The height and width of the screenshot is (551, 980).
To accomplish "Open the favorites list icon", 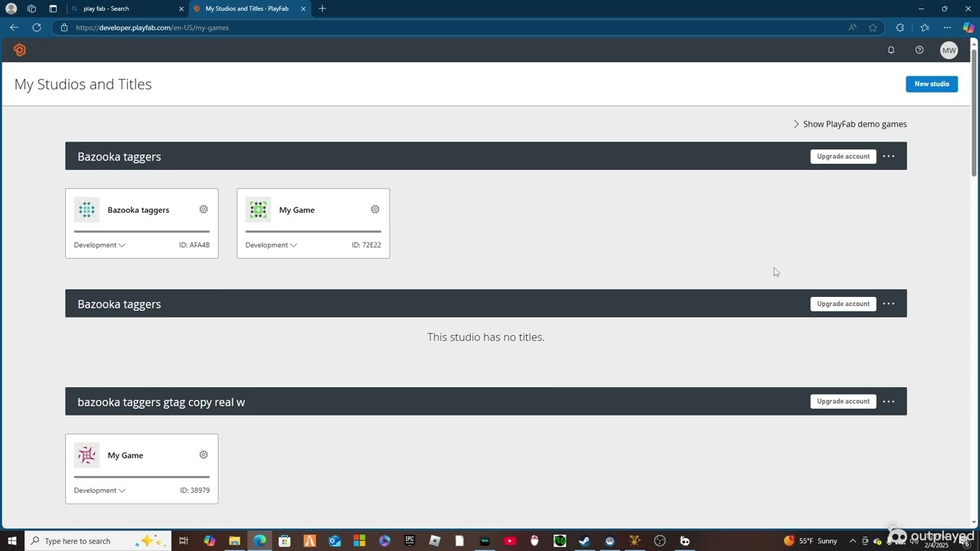I will pos(925,28).
